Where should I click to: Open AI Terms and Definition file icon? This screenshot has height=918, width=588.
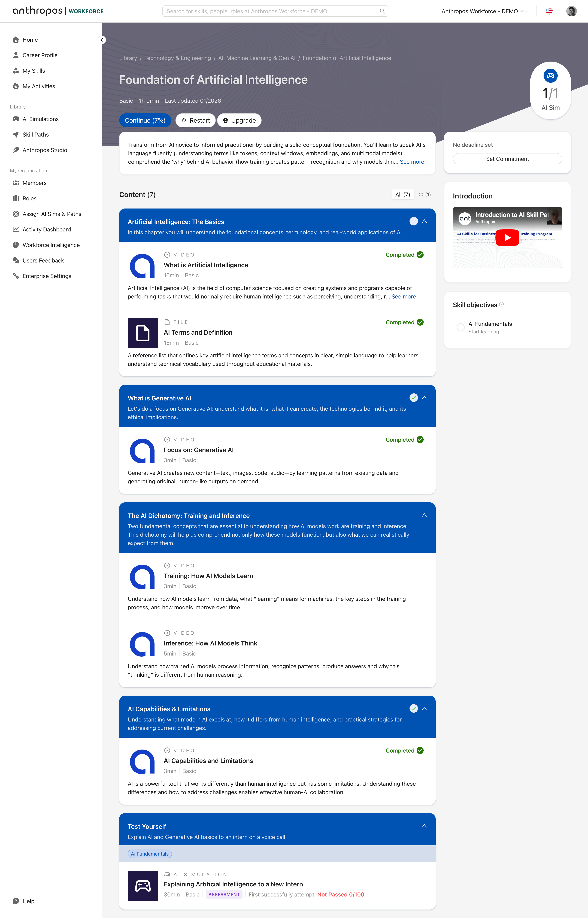[143, 333]
